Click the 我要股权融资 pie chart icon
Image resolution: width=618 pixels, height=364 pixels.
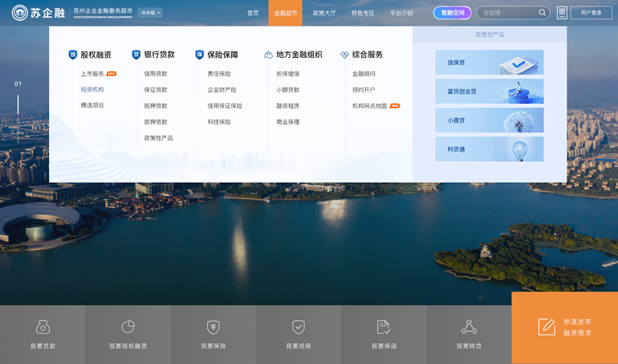tap(128, 327)
